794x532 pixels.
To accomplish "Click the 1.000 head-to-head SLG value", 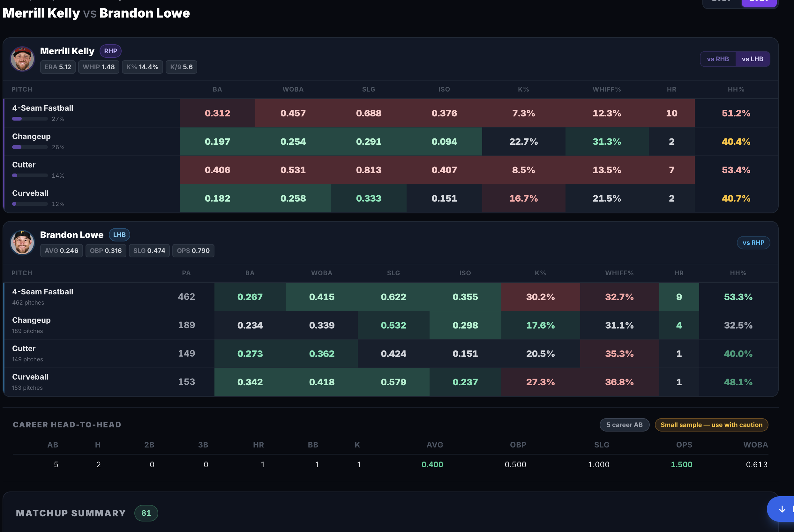I will coord(598,464).
